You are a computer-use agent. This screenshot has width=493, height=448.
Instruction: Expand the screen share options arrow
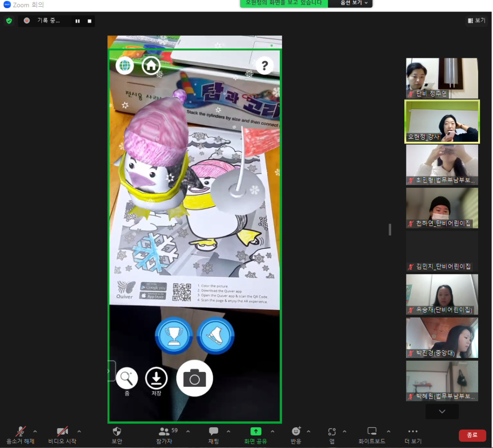click(x=272, y=431)
